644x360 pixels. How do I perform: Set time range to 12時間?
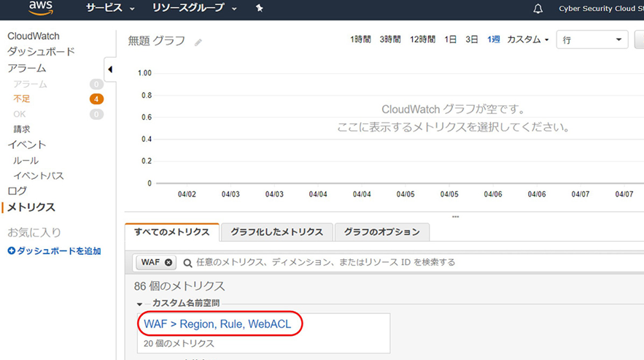tap(422, 39)
